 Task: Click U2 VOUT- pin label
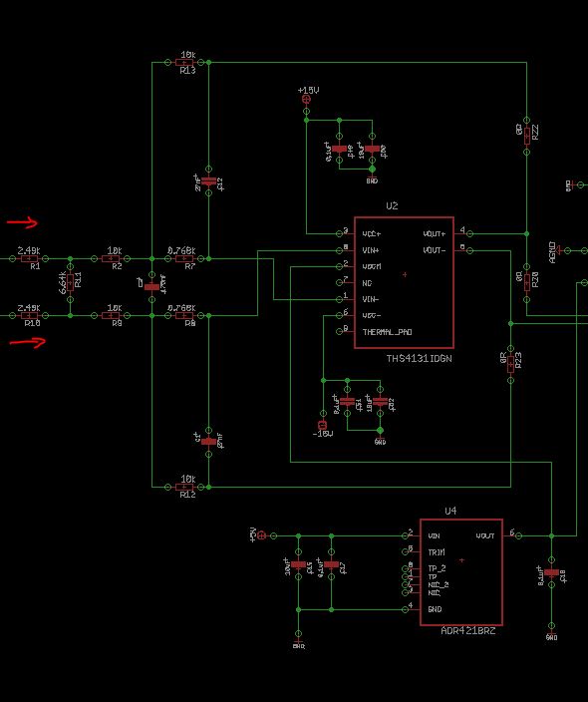coord(435,250)
